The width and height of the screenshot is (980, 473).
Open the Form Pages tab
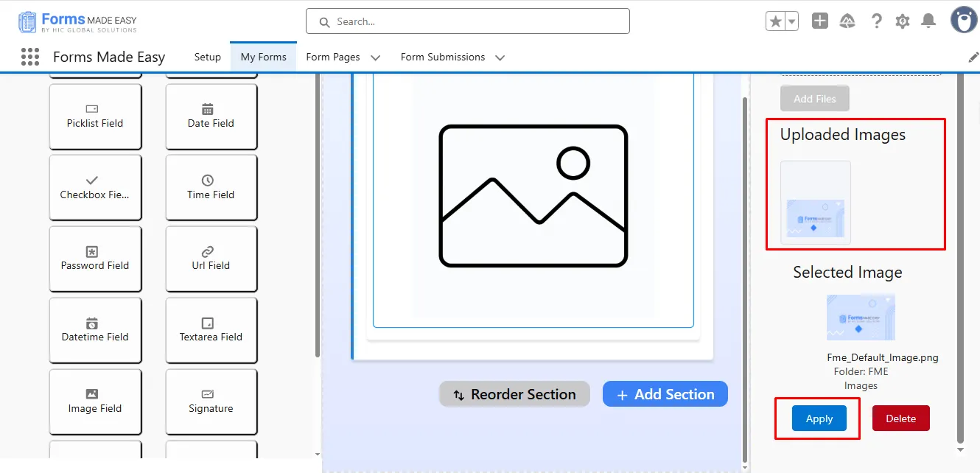[x=333, y=57]
